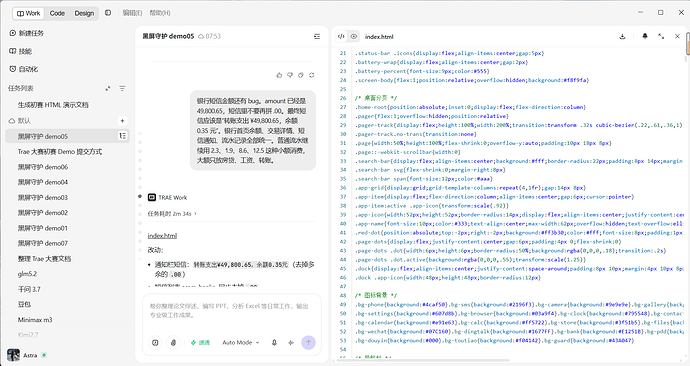Click the history clock icon in input bar
690x366 pixels.
click(x=155, y=342)
